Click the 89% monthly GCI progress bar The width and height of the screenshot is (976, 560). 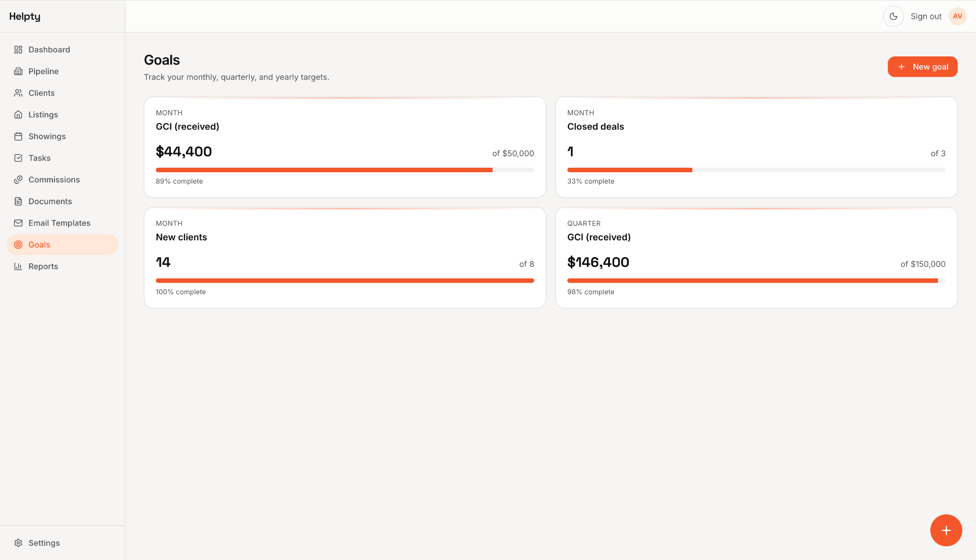click(x=345, y=170)
